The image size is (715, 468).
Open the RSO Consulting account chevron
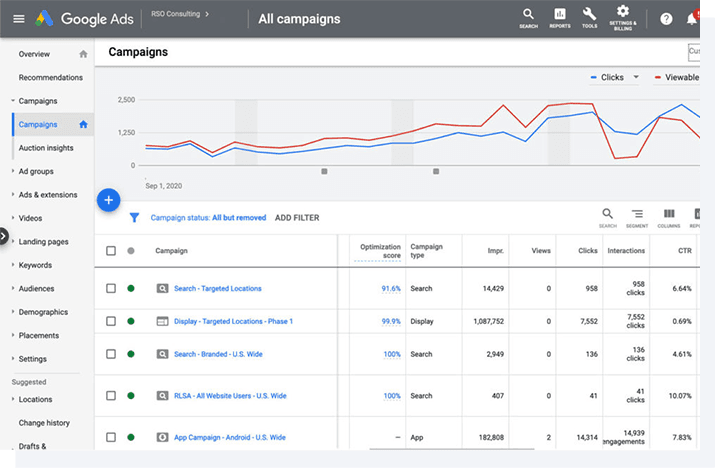(x=207, y=14)
